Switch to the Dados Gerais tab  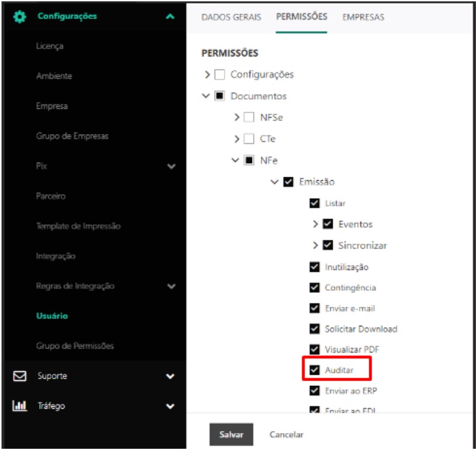point(231,17)
